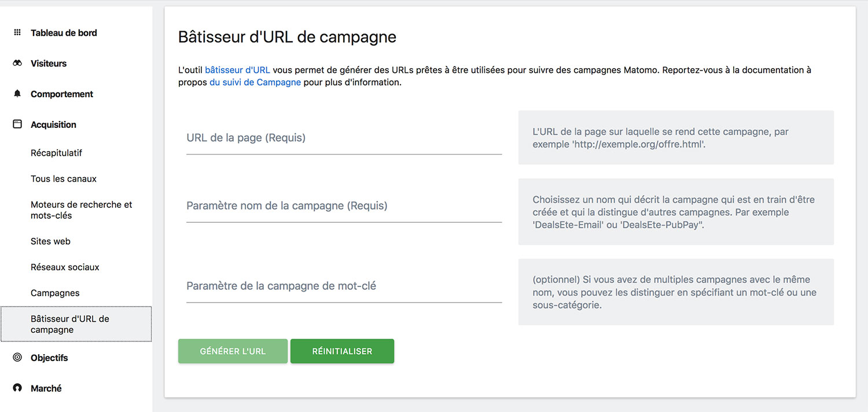Click the Tableau de bord grid icon
This screenshot has width=868, height=412.
click(17, 33)
